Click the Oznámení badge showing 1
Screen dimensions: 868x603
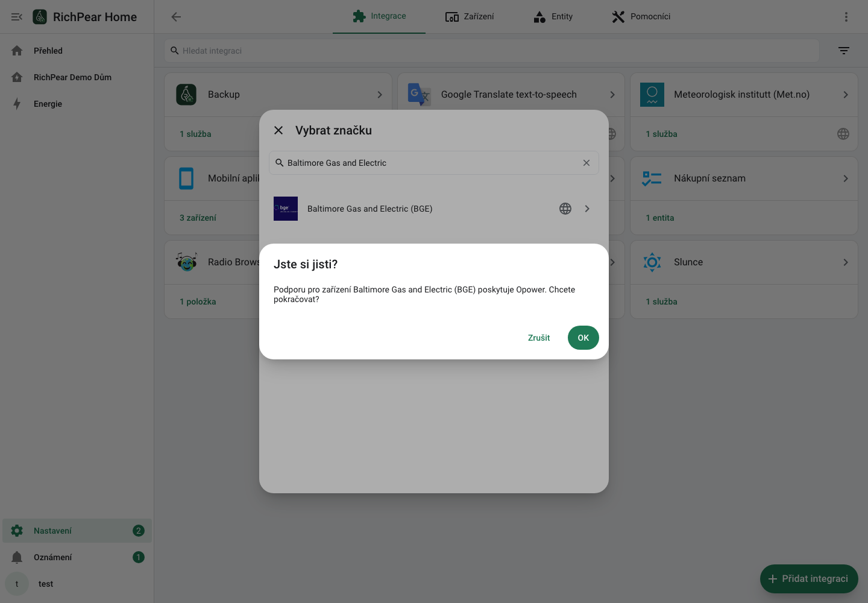139,557
